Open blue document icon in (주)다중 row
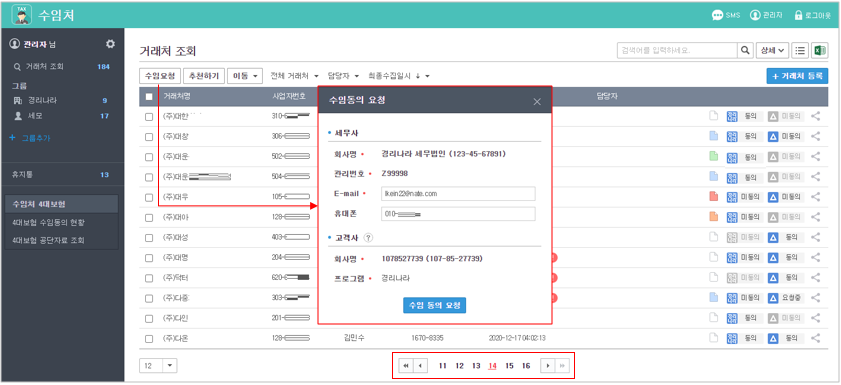This screenshot has width=841, height=385. click(x=713, y=298)
